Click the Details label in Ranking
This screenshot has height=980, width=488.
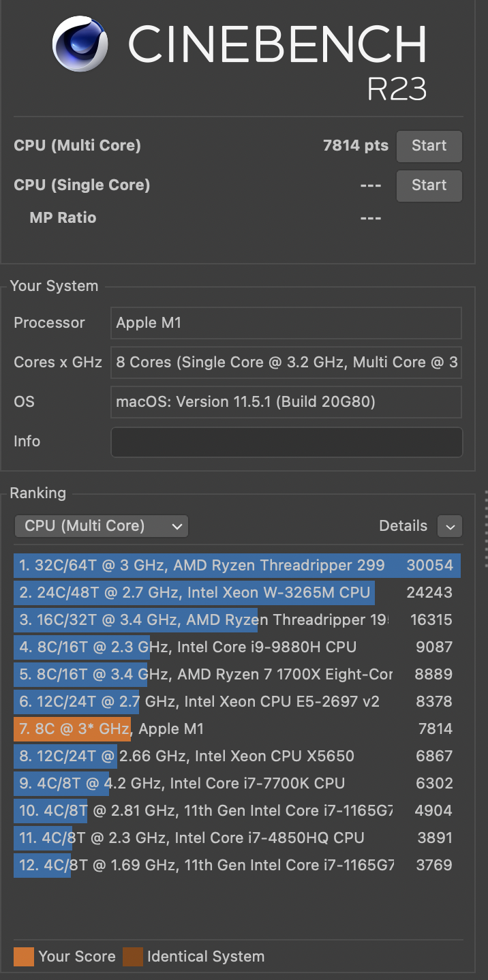tap(403, 526)
